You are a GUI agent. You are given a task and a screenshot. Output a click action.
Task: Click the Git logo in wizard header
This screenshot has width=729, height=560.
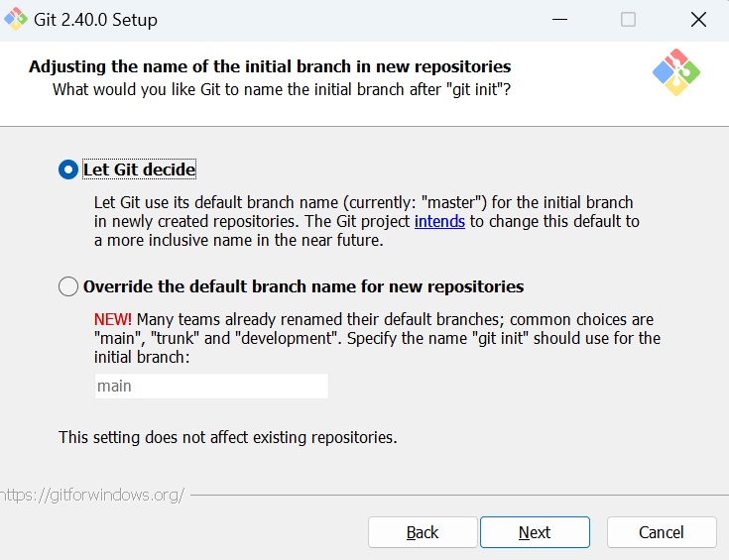676,72
